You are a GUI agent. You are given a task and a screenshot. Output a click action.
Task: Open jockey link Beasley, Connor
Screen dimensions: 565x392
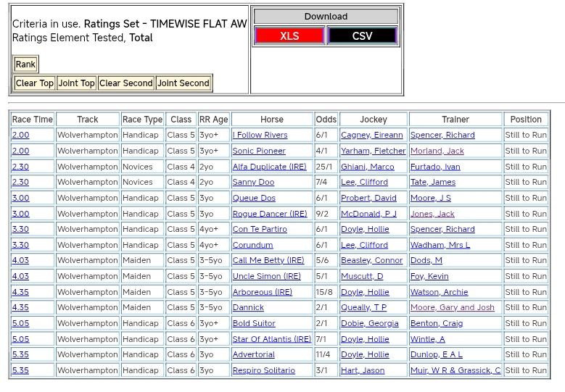[371, 261]
